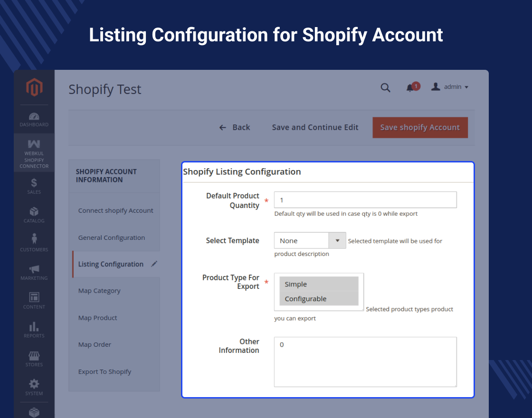Open the Content sidebar menu
532x418 pixels.
34,301
